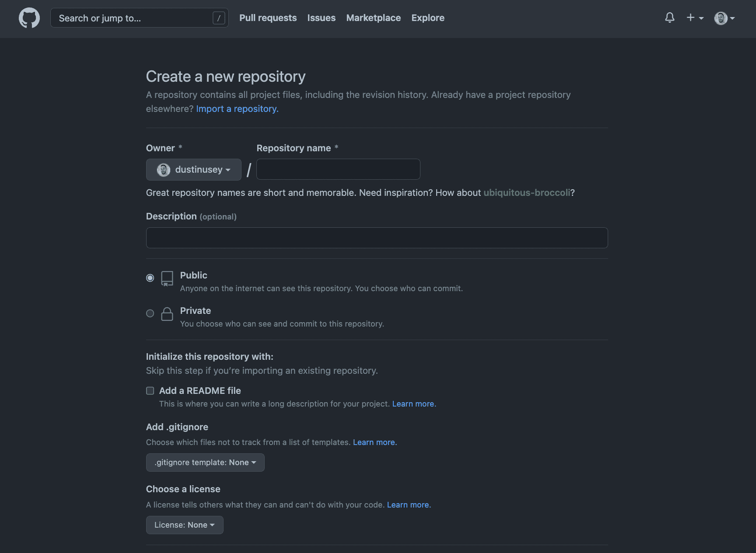756x553 pixels.
Task: Enable the Add a README file checkbox
Action: [150, 391]
